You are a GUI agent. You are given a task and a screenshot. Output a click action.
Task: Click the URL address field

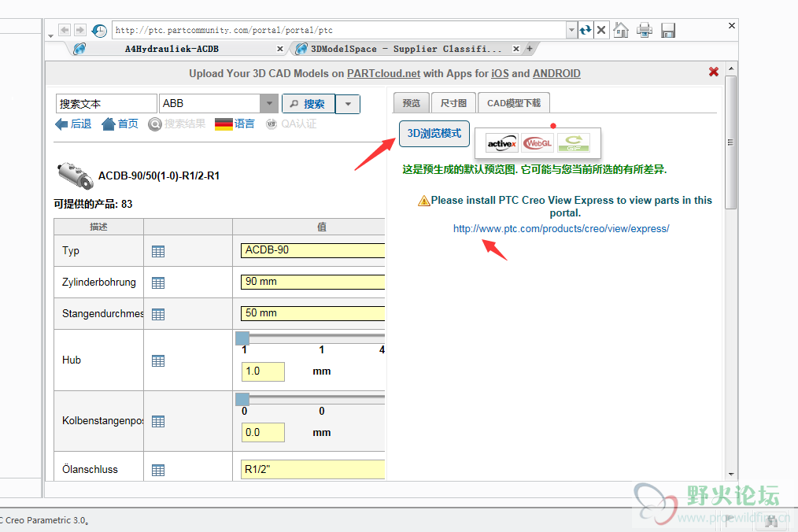coord(339,30)
